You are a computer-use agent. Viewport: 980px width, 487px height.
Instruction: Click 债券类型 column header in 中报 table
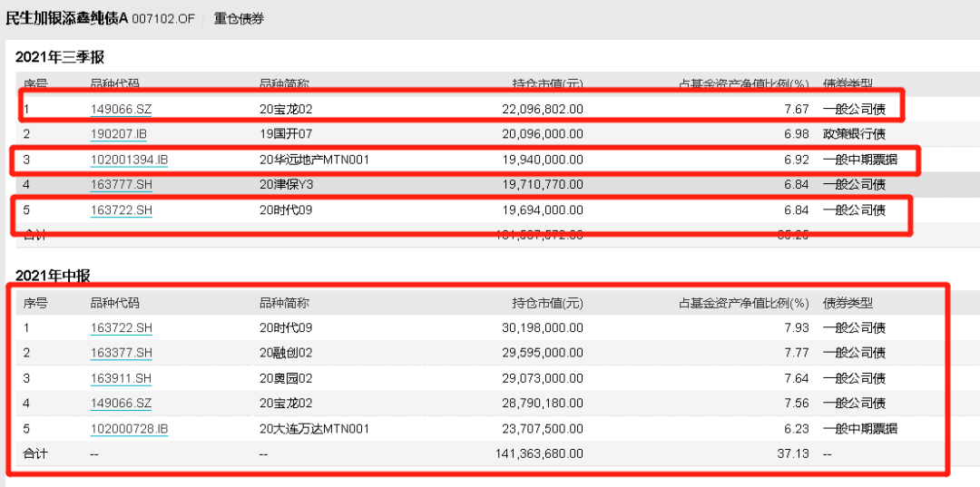click(x=848, y=303)
